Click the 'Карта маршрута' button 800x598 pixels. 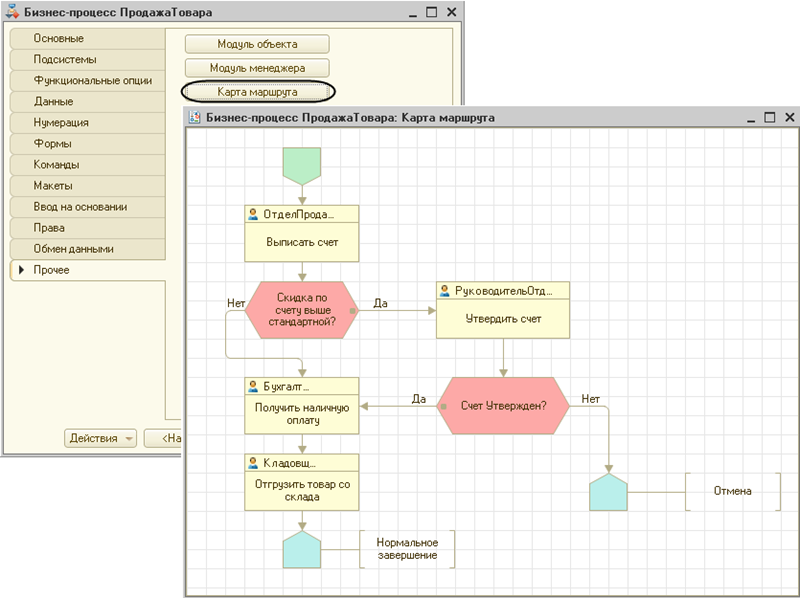pos(258,92)
